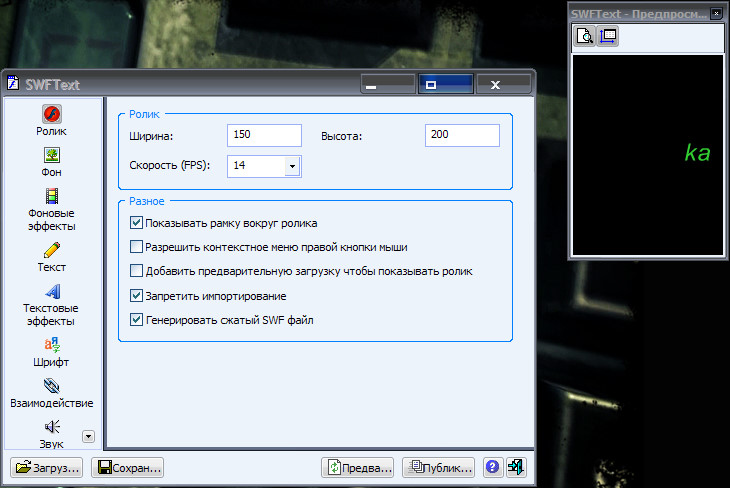
Task: Close the SWFText main window
Action: pos(504,84)
